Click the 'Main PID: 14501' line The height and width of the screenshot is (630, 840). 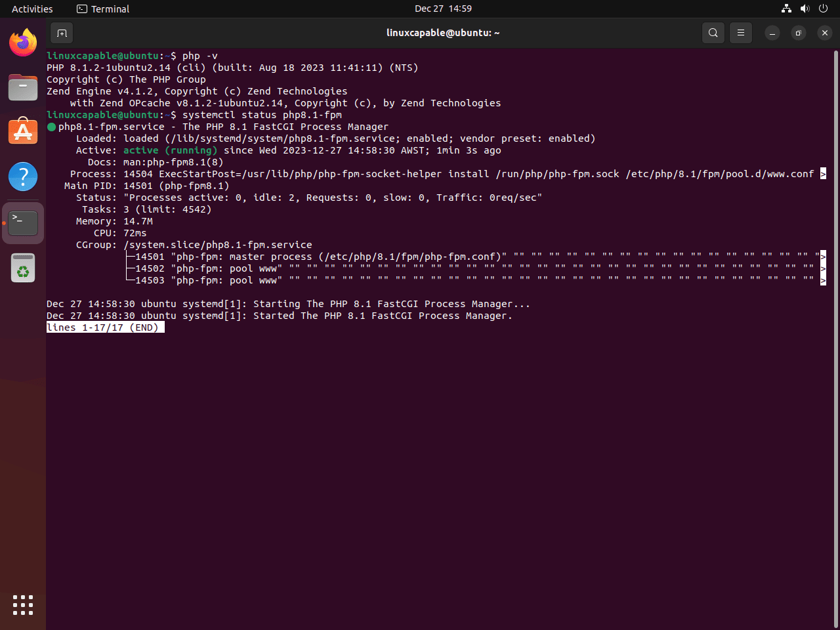click(147, 186)
